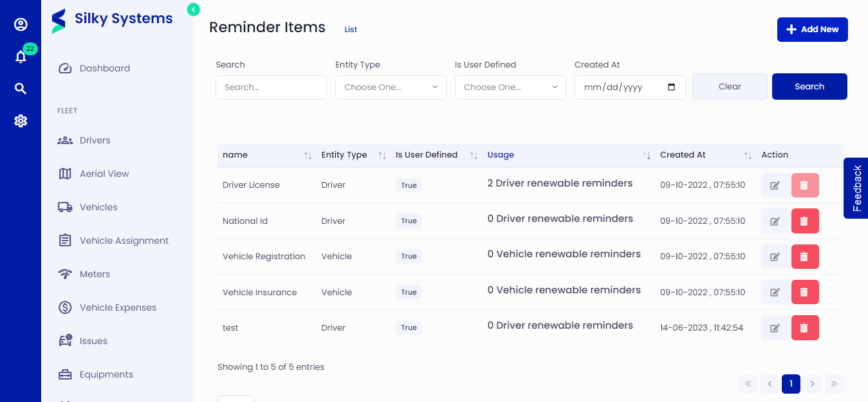Click the Vehicle Assignment clipboard icon
Screen dimensions: 868x402
coord(65,240)
